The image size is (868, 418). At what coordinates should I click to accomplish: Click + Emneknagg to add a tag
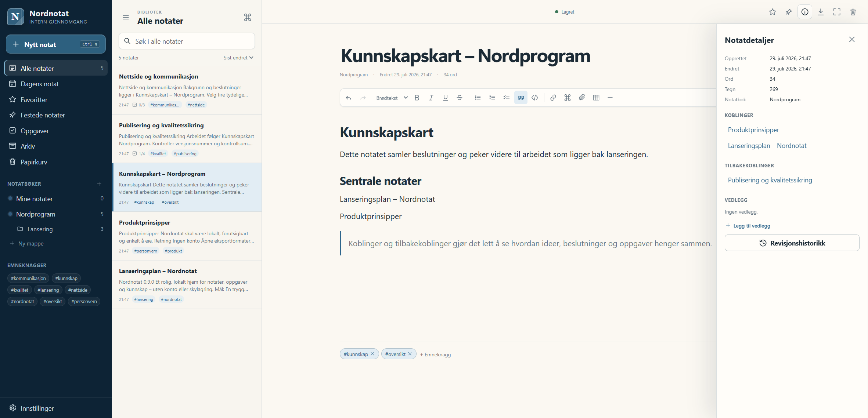435,355
